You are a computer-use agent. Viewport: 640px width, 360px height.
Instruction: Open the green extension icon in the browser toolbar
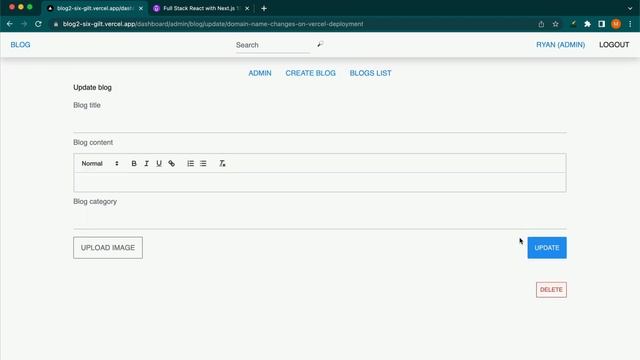(x=573, y=24)
